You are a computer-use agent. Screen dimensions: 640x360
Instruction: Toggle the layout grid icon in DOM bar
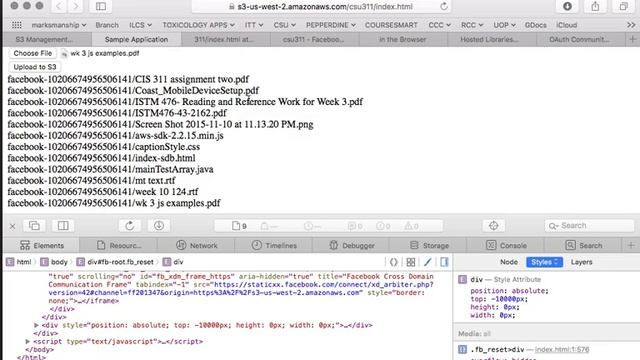pyautogui.click(x=411, y=262)
